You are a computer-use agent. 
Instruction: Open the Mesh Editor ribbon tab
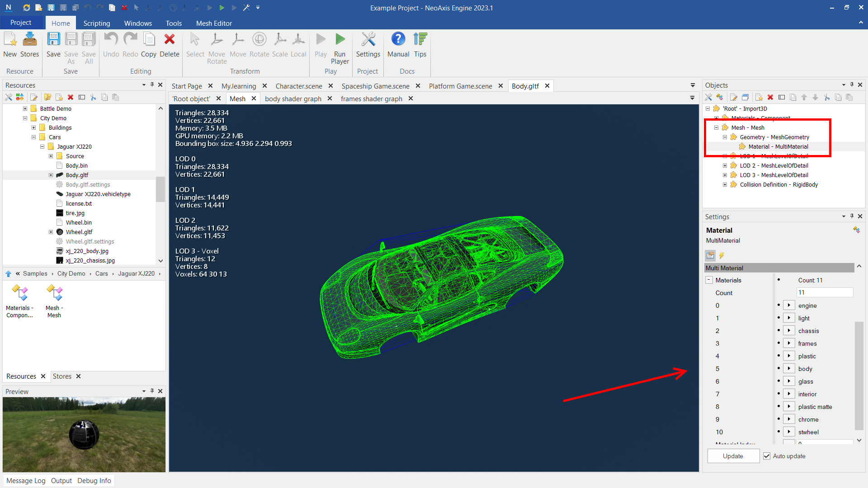tap(214, 23)
